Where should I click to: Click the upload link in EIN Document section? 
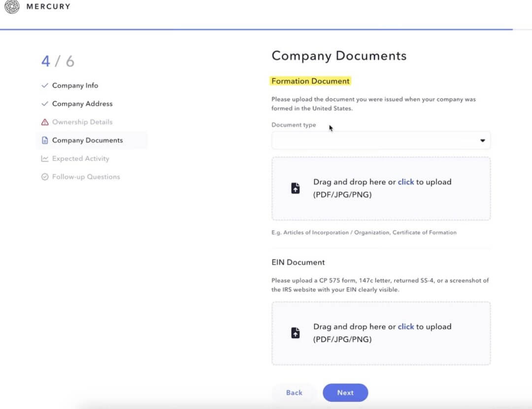point(405,326)
